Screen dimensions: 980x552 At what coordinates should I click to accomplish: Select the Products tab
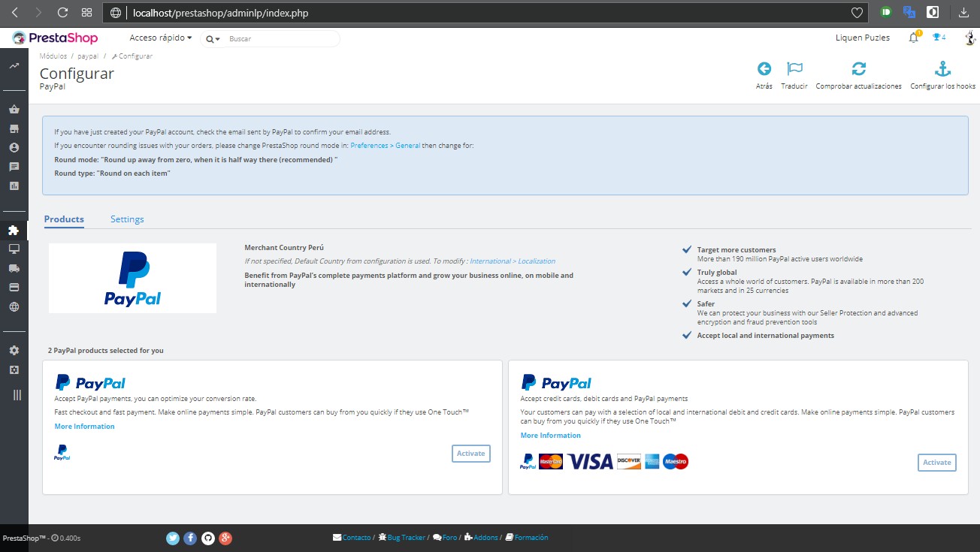64,219
